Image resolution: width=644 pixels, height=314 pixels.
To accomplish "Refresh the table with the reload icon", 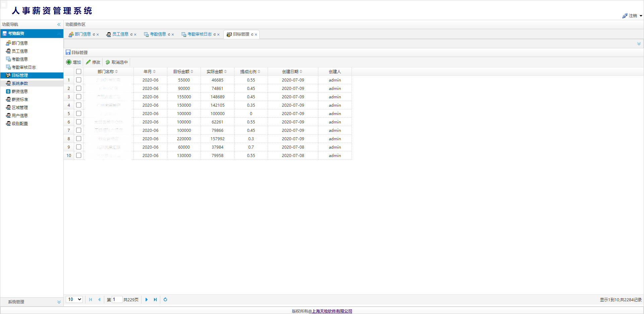I will tap(165, 300).
